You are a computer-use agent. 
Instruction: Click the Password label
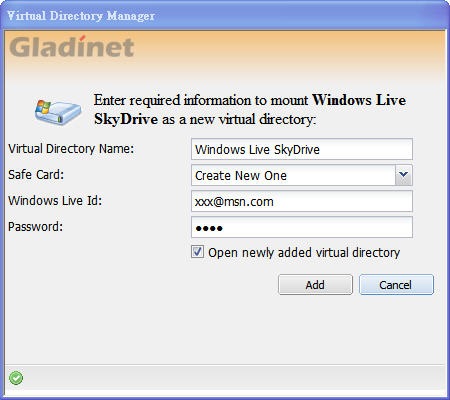[x=35, y=227]
